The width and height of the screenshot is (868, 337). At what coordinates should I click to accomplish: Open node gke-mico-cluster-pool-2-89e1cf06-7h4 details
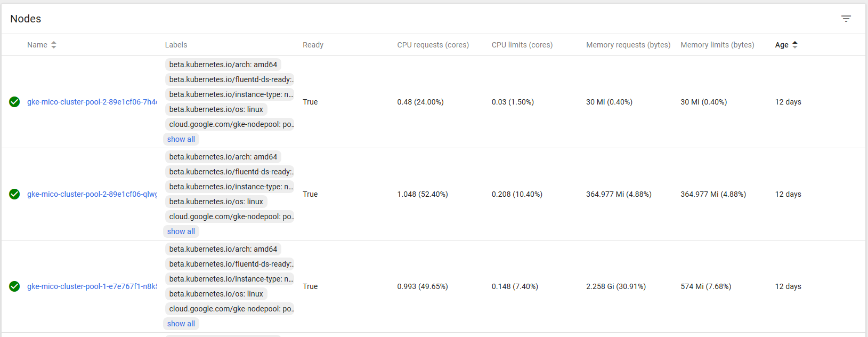coord(91,102)
